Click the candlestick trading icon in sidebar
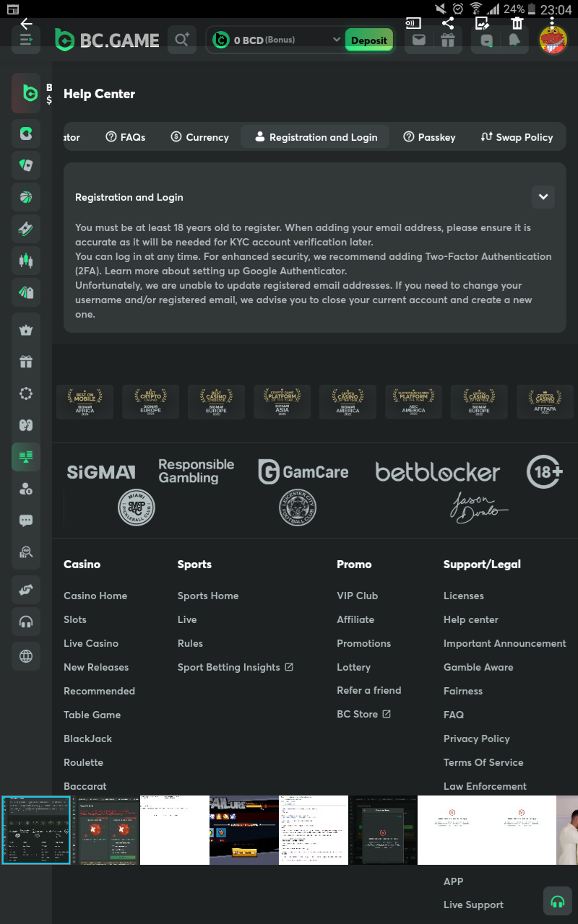Viewport: 578px width, 924px height. [x=26, y=260]
